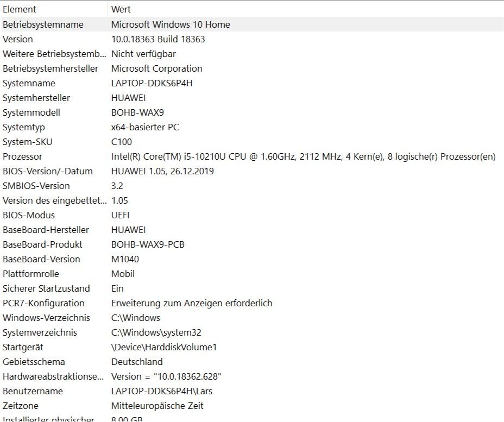The image size is (504, 422).
Task: Select the Systemmodell value BOHB-WAX9
Action: tap(137, 112)
